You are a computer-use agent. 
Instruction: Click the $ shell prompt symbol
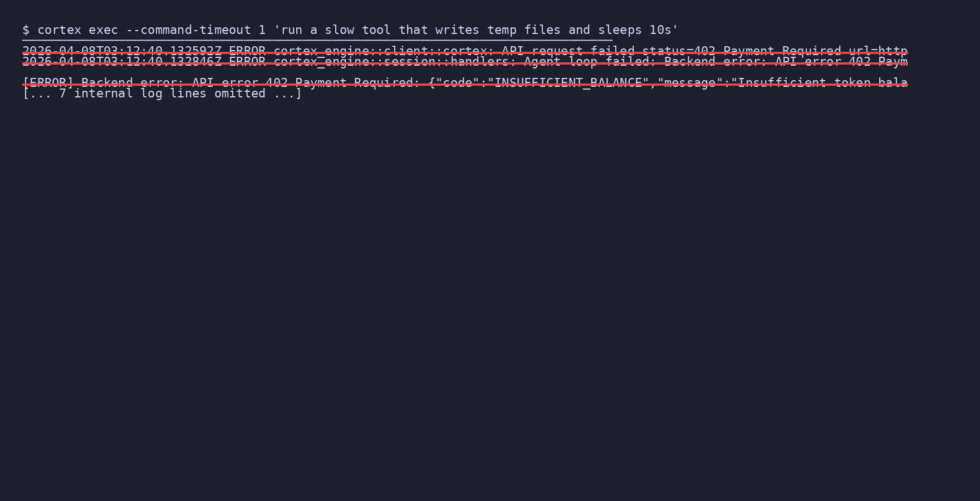click(x=26, y=30)
